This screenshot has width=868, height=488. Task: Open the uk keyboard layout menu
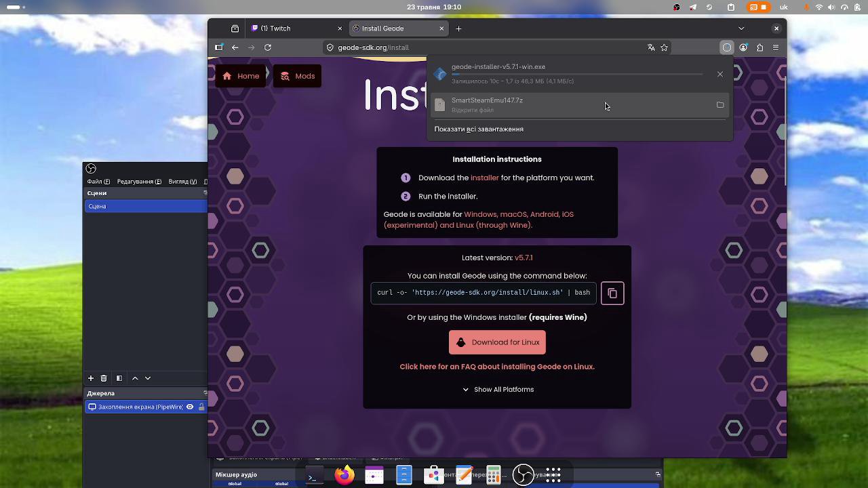click(784, 7)
